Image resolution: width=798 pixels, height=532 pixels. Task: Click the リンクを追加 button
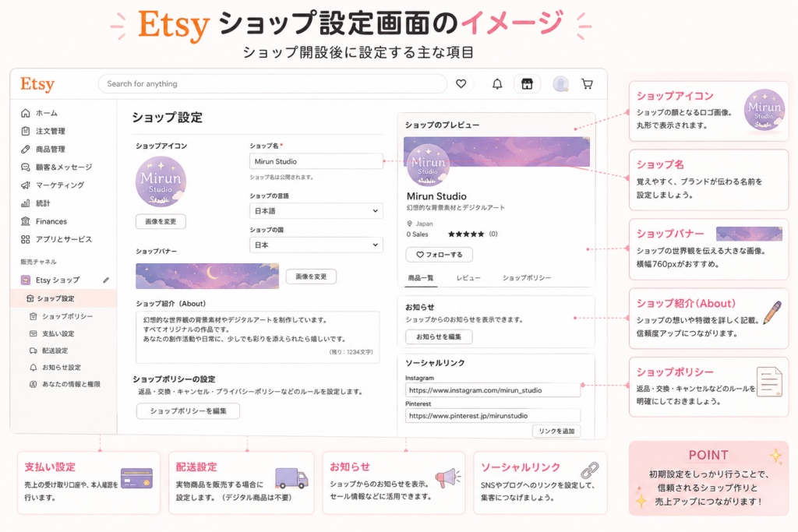point(556,431)
